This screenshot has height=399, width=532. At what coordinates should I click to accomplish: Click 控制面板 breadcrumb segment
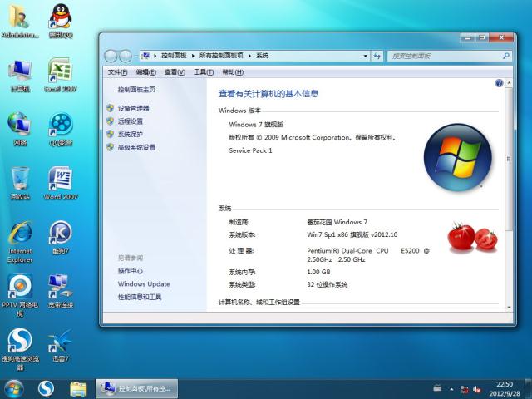(174, 56)
